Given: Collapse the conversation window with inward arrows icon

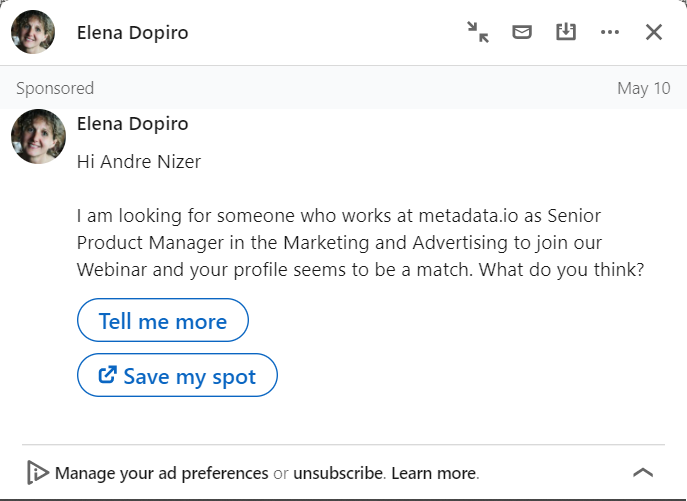Looking at the screenshot, I should (x=478, y=32).
